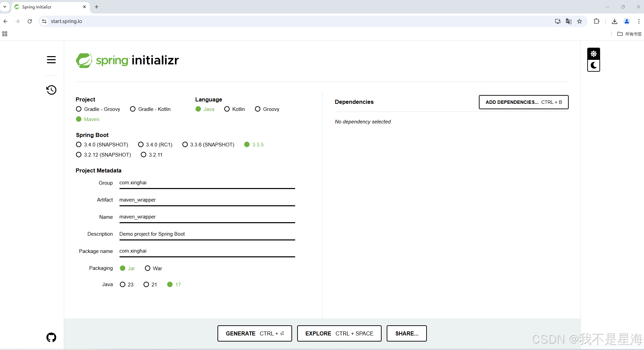644x350 pixels.
Task: Choose Kotlin language
Action: point(234,109)
